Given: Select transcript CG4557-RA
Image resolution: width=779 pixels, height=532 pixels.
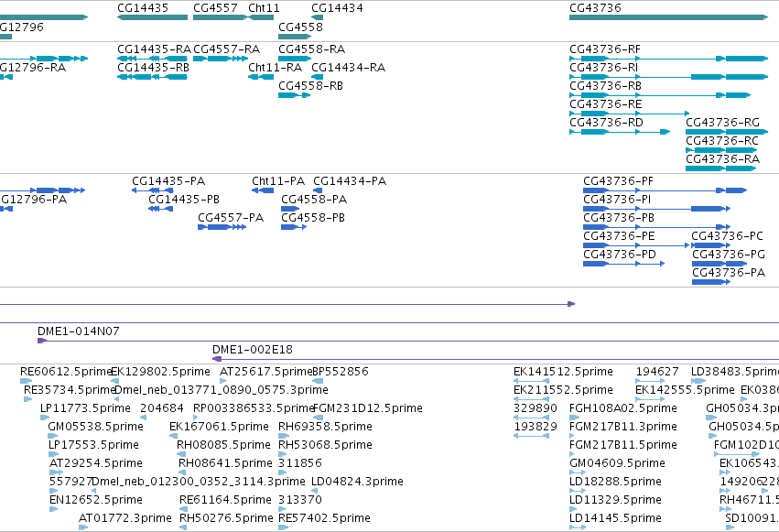Looking at the screenshot, I should click(226, 49).
